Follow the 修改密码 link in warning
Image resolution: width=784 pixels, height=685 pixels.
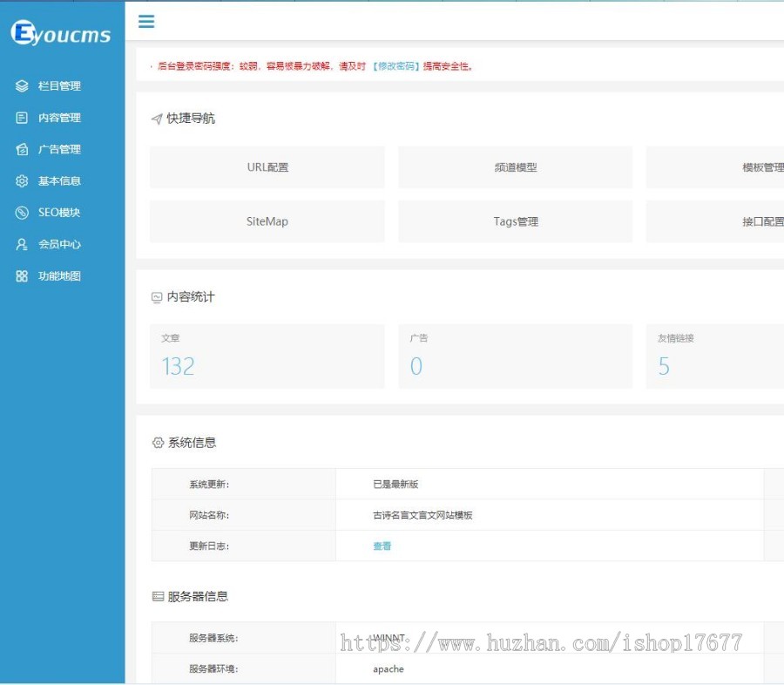pyautogui.click(x=396, y=66)
